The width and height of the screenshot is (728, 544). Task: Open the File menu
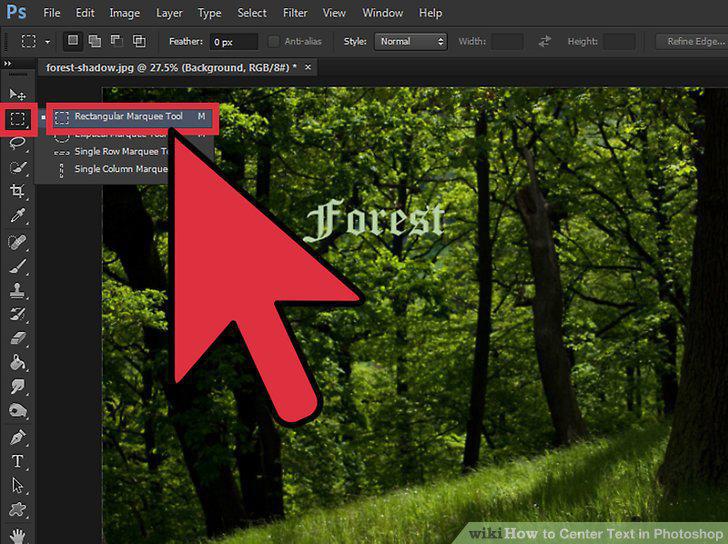click(52, 13)
